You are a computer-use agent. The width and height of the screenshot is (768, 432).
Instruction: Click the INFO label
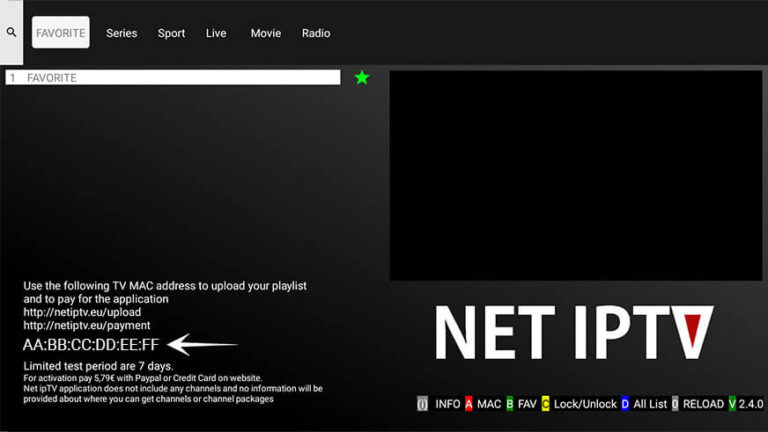coord(448,404)
